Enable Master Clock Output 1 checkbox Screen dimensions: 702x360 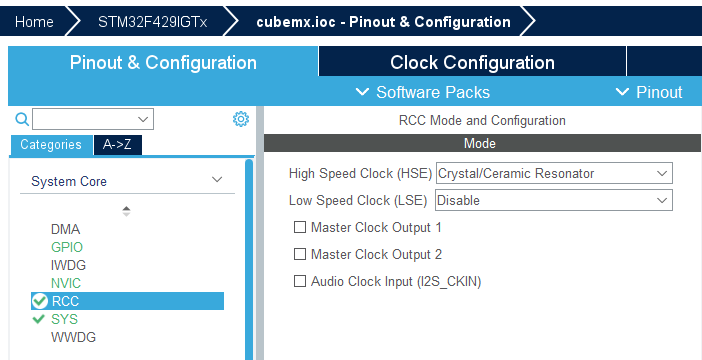pos(300,227)
